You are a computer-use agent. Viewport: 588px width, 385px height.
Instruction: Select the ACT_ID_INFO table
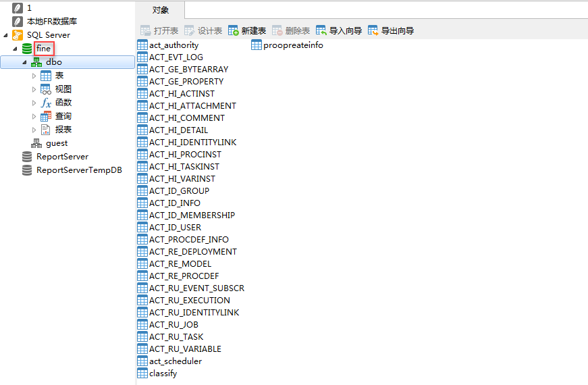[174, 203]
